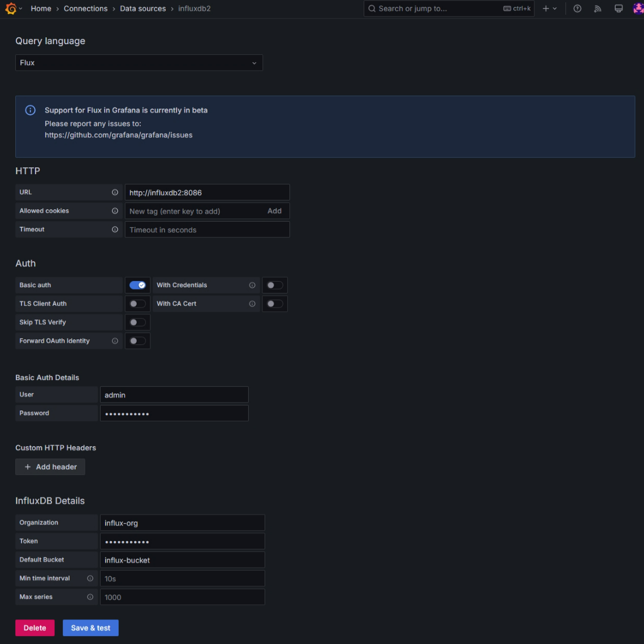Click the info icon in Flux beta notice
Image resolution: width=644 pixels, height=644 pixels.
coord(31,110)
